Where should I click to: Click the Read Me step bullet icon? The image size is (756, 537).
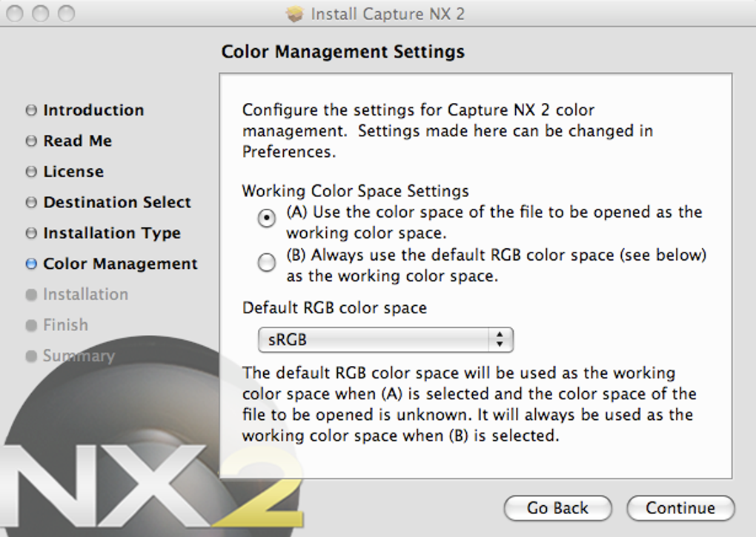31,141
